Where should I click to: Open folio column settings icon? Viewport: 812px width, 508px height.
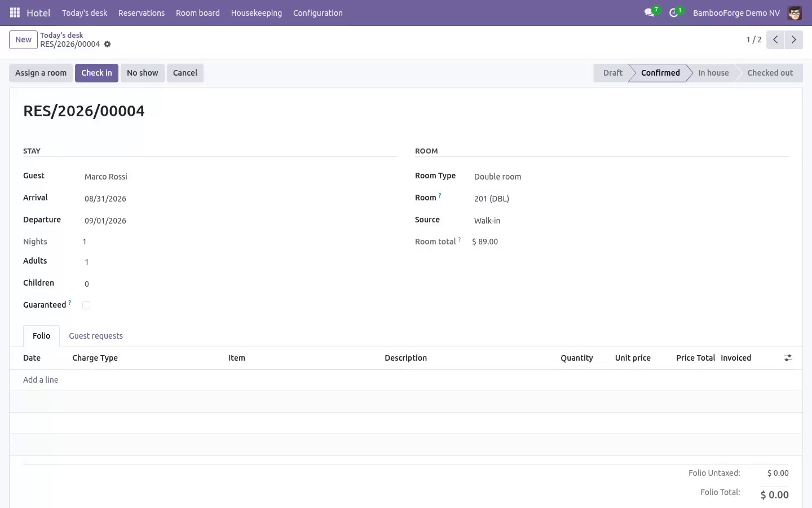(x=788, y=358)
